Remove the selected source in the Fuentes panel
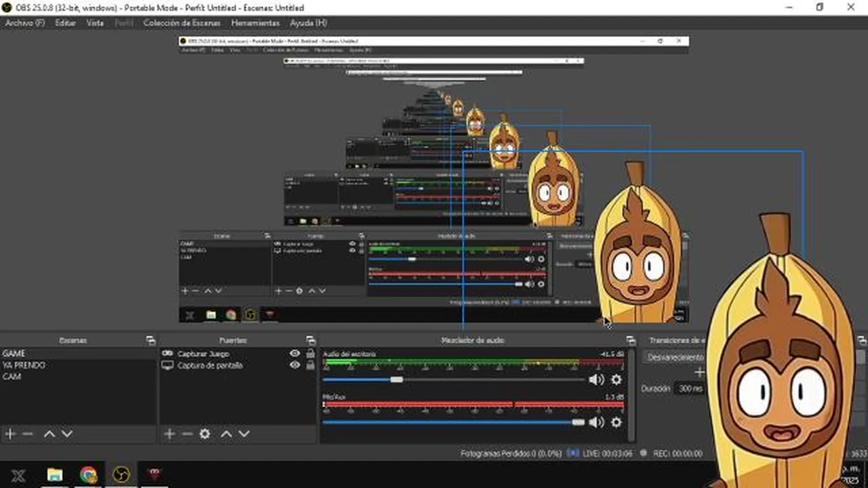This screenshot has height=488, width=868. click(x=187, y=434)
